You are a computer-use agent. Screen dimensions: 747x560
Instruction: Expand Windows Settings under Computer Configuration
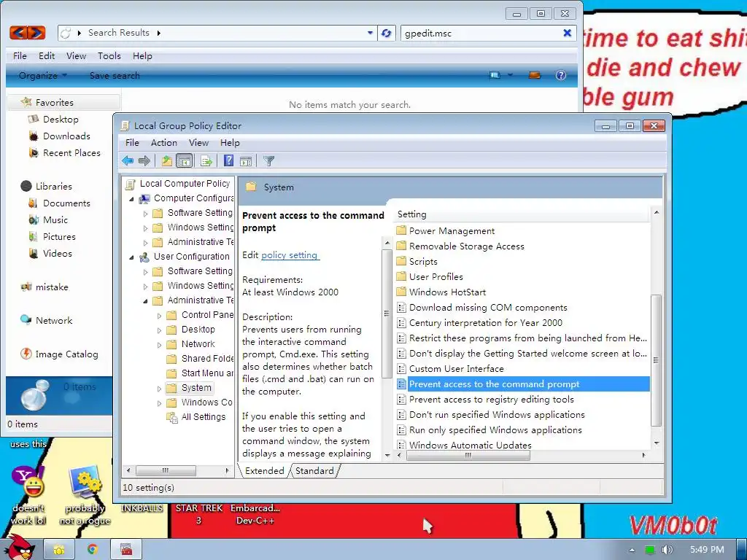[x=146, y=228]
